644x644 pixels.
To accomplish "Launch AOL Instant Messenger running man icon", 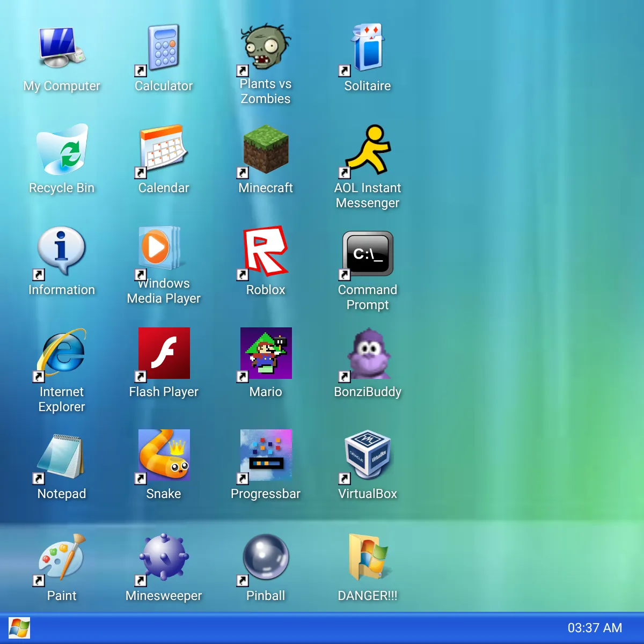I will pos(368,149).
